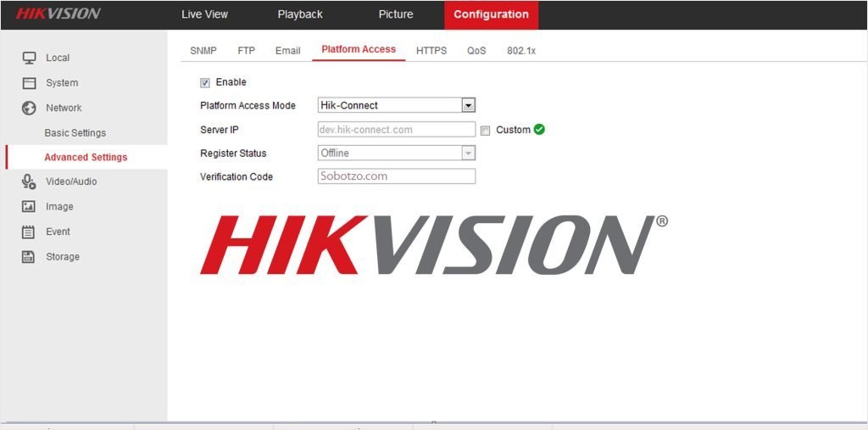This screenshot has width=868, height=430.
Task: Open the HTTPS settings tab
Action: tap(431, 50)
